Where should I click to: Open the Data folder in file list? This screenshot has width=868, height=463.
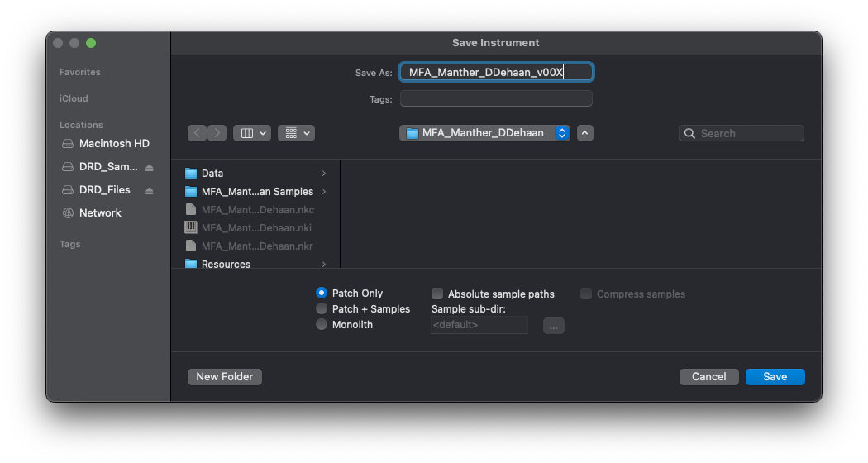(x=212, y=174)
